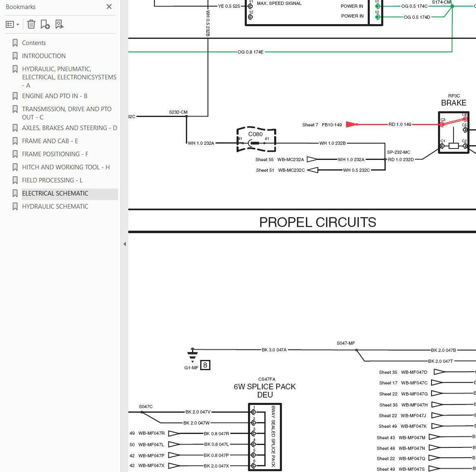Screen dimensions: 476x472
Task: Select the ELECTRICAL SCHEMATIC bookmark
Action: pyautogui.click(x=55, y=193)
